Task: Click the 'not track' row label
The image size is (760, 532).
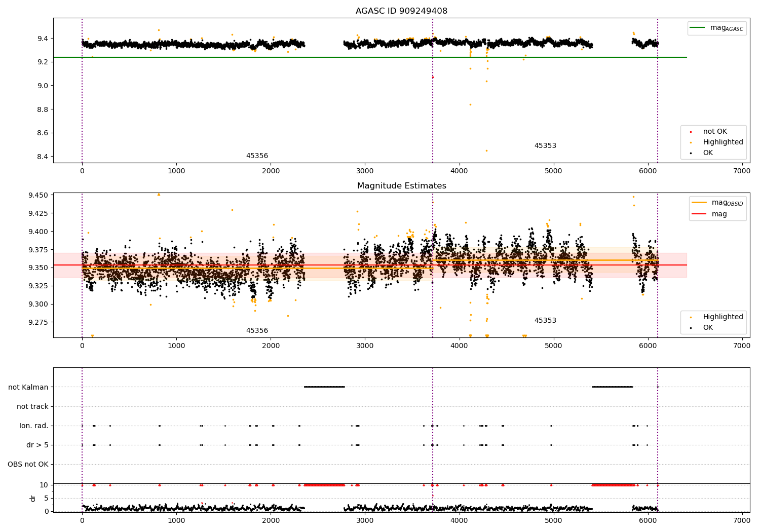Action: tap(32, 407)
